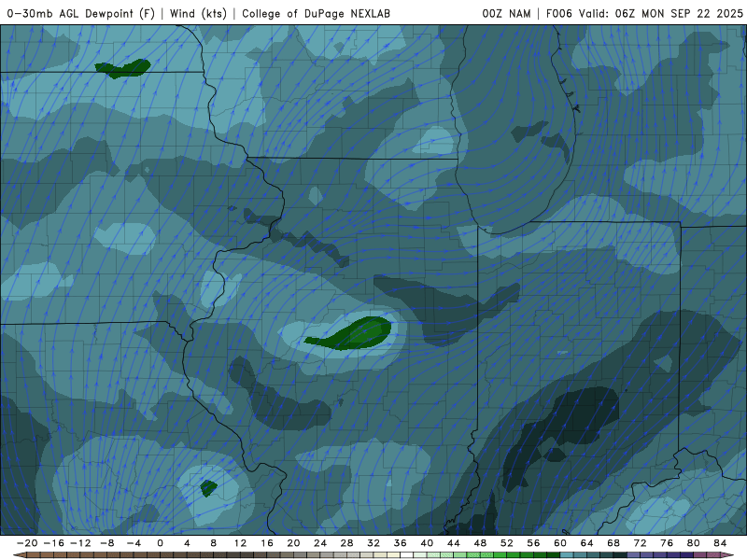Click the 64 color scale label

pos(587,543)
